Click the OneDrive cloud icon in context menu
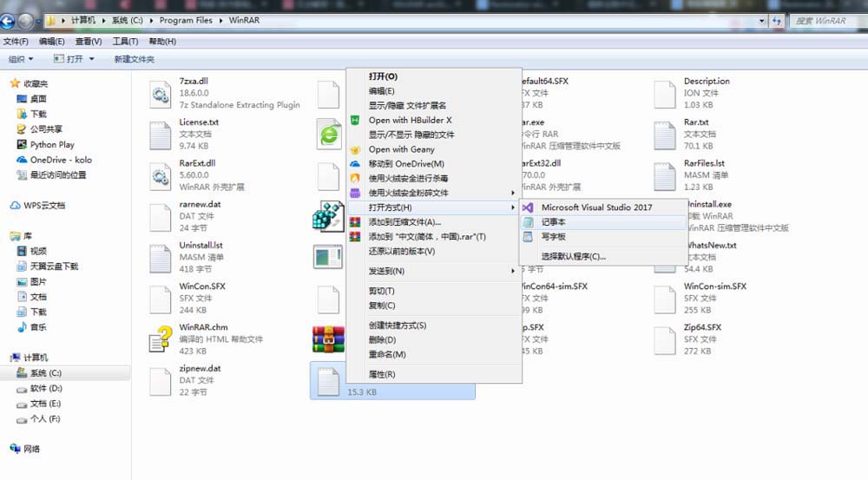This screenshot has height=480, width=868. 355,164
